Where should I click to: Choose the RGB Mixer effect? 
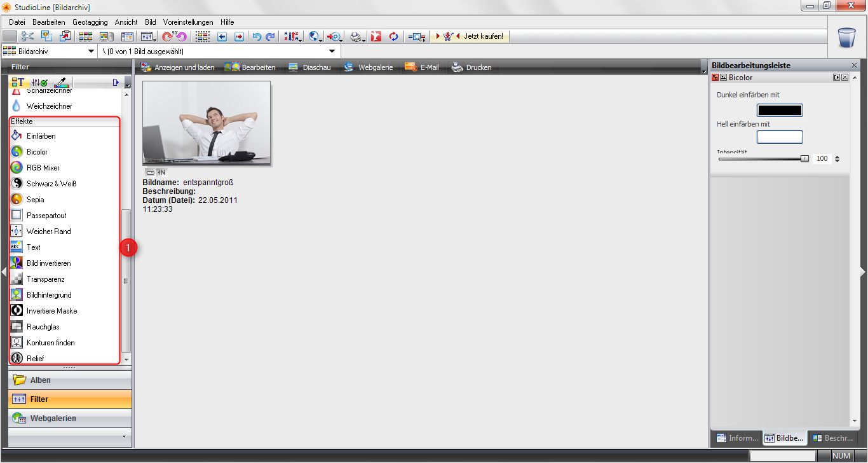[x=43, y=168]
